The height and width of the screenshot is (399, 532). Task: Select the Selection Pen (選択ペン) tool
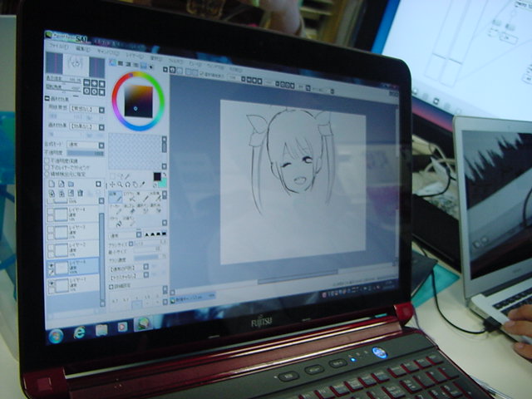coord(143,209)
